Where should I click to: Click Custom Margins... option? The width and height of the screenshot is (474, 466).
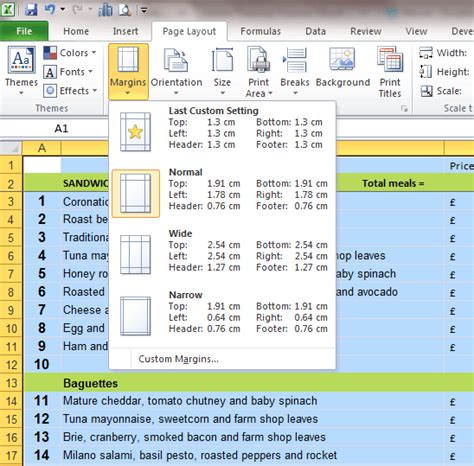[x=178, y=359]
